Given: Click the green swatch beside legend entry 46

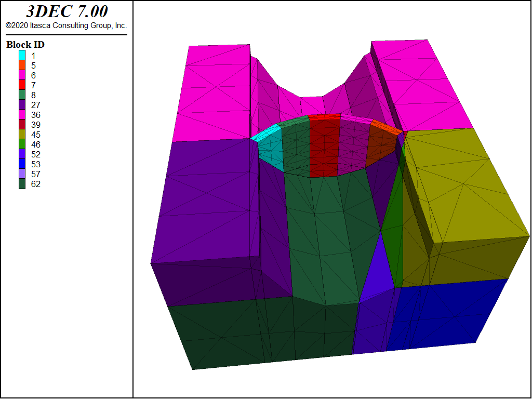Looking at the screenshot, I should click(x=22, y=144).
